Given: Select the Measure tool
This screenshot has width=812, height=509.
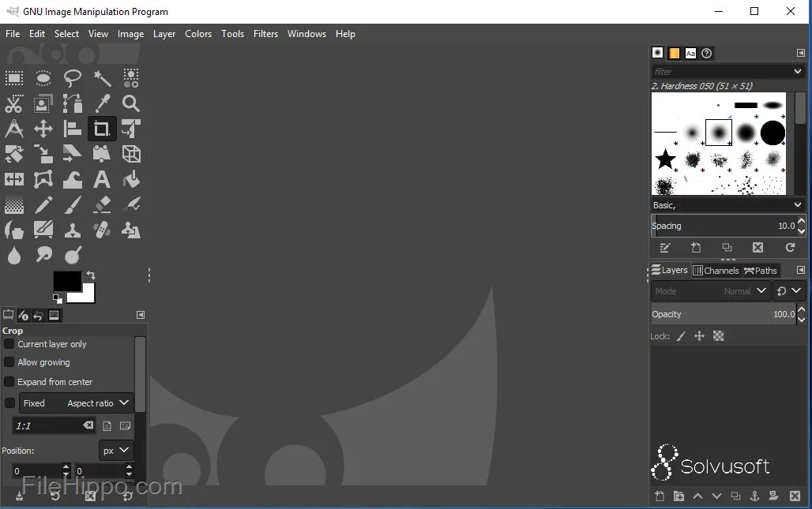Looking at the screenshot, I should tap(14, 129).
